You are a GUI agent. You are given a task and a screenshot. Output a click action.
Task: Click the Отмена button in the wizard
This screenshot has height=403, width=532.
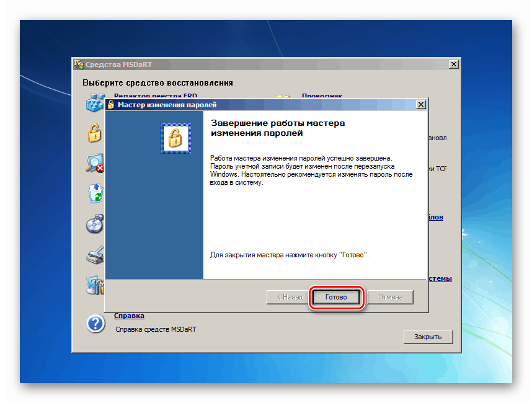(x=390, y=297)
